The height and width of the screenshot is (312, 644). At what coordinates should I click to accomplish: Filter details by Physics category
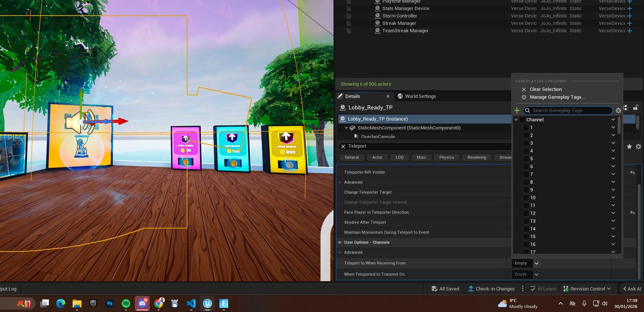pos(447,157)
